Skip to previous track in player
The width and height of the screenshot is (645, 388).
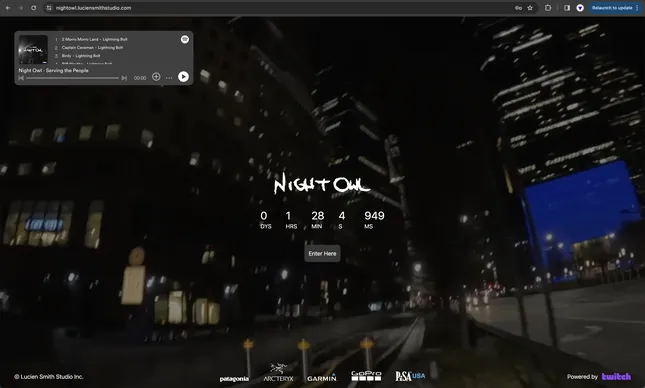[21, 78]
